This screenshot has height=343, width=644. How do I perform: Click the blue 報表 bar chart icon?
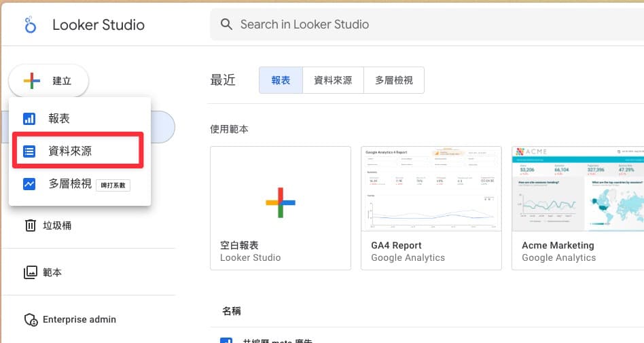coord(29,119)
